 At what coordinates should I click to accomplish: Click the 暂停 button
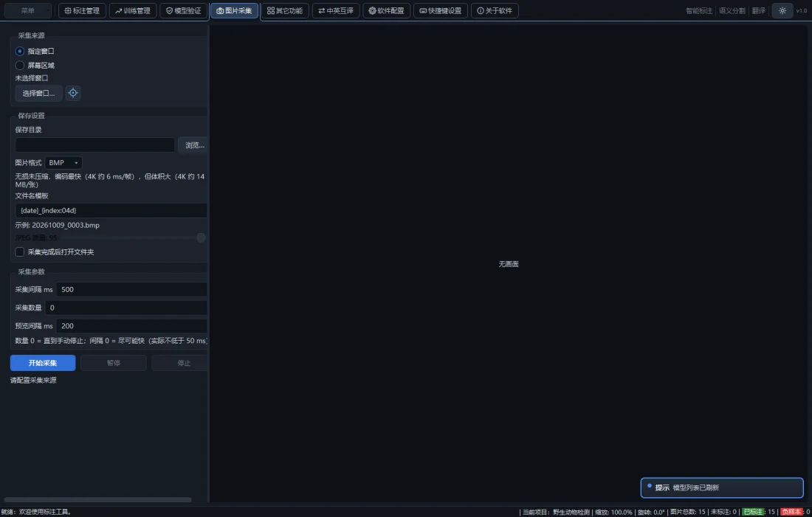pyautogui.click(x=114, y=363)
